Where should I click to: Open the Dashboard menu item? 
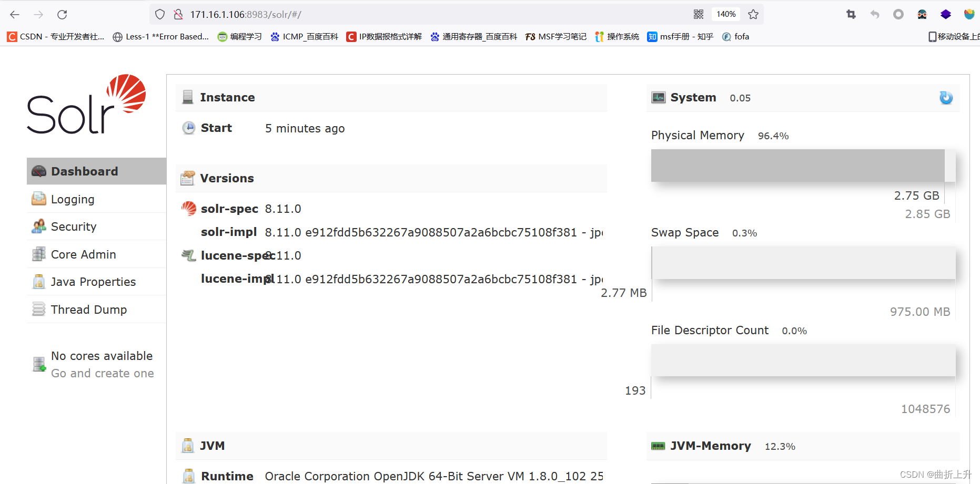[x=97, y=171]
